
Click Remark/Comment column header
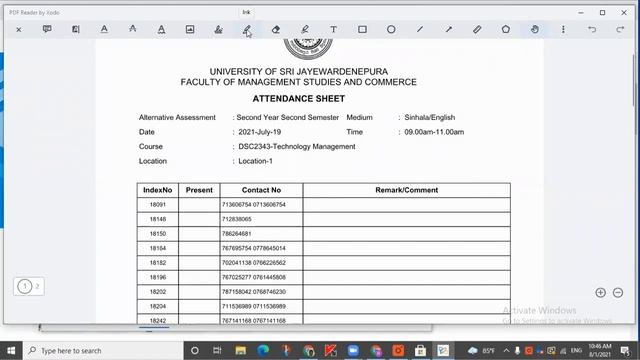pyautogui.click(x=407, y=190)
